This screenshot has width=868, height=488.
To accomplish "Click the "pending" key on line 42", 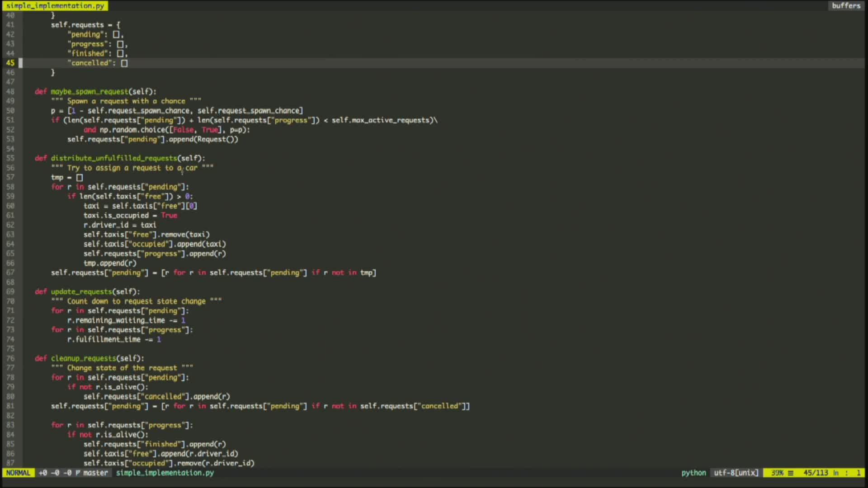I will click(85, 34).
